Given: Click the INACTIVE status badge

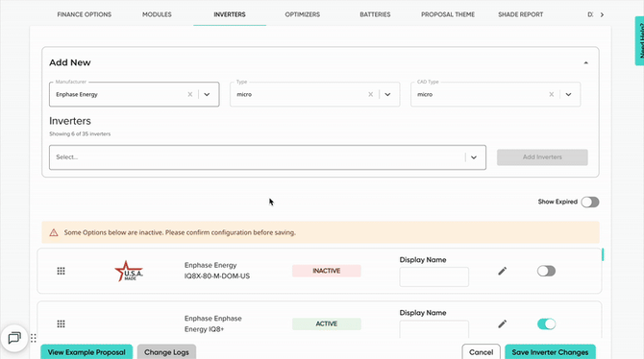Looking at the screenshot, I should click(x=327, y=271).
